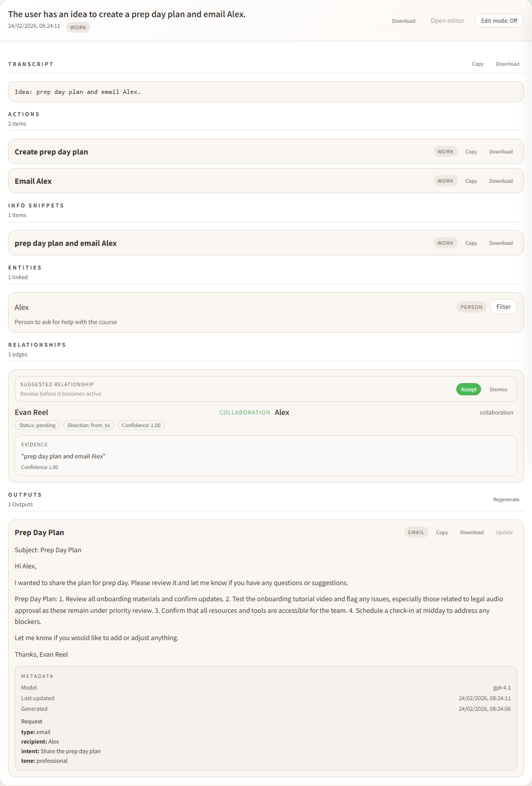532x786 pixels.
Task: Download the 'Email Alex' action
Action: click(x=501, y=180)
